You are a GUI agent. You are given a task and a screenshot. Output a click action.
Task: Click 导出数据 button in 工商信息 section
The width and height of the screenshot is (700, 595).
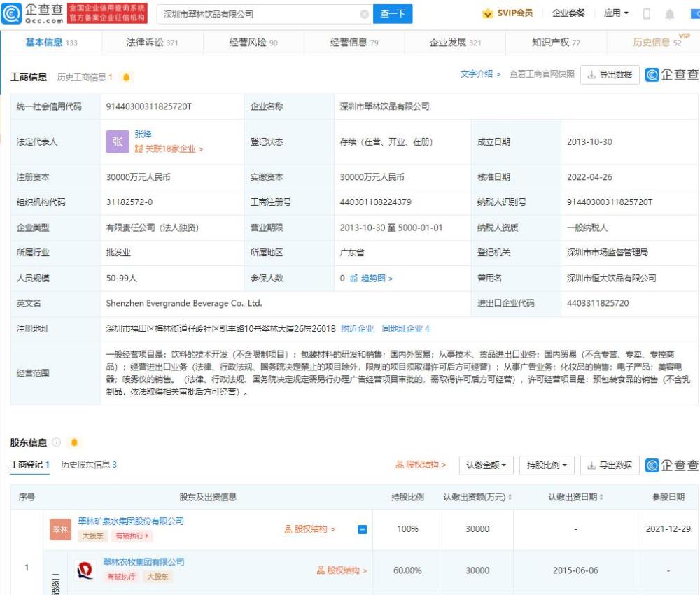pos(610,74)
